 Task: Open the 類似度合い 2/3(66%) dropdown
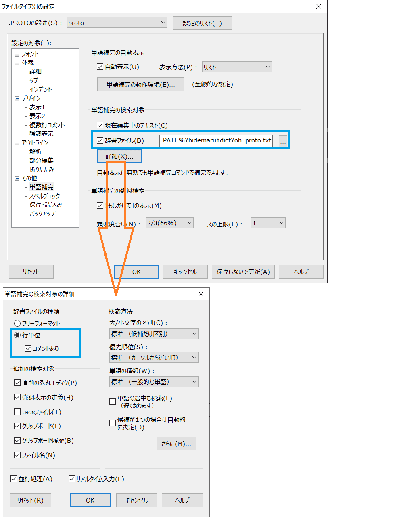coord(169,223)
